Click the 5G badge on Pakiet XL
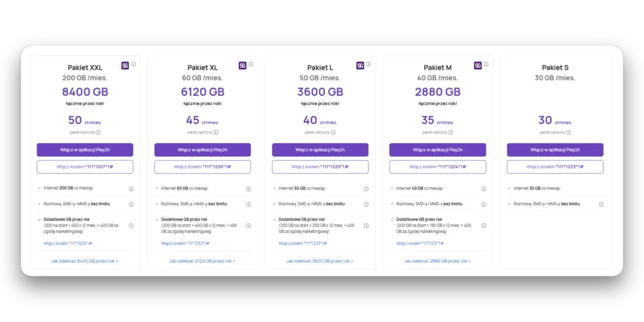This screenshot has width=644, height=322. click(243, 65)
